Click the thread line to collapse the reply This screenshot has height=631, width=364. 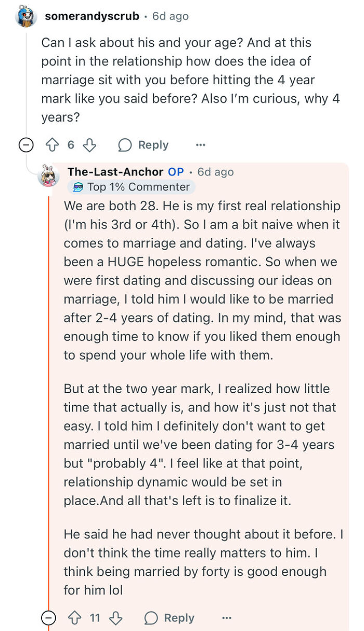point(50,390)
